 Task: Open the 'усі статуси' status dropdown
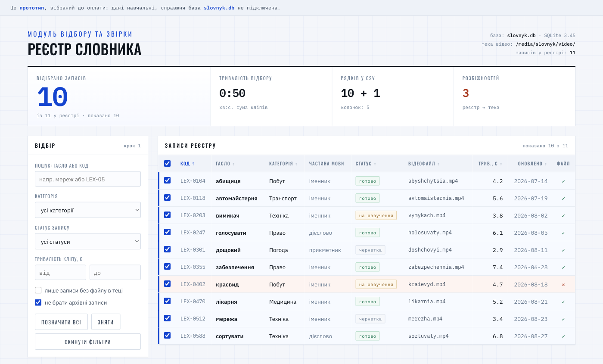click(88, 242)
